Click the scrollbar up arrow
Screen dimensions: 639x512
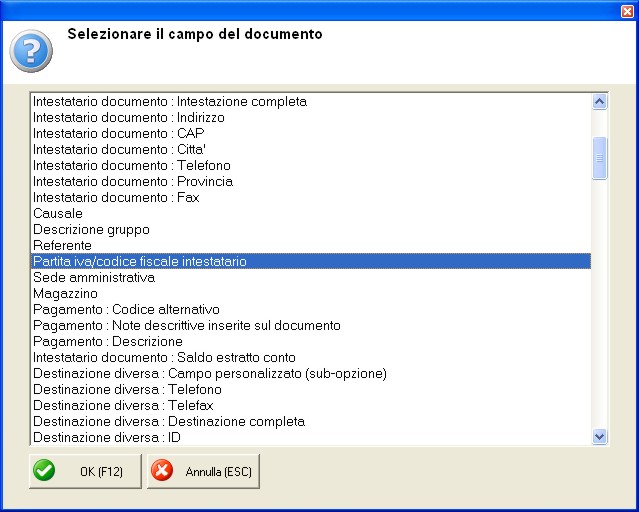(x=599, y=102)
